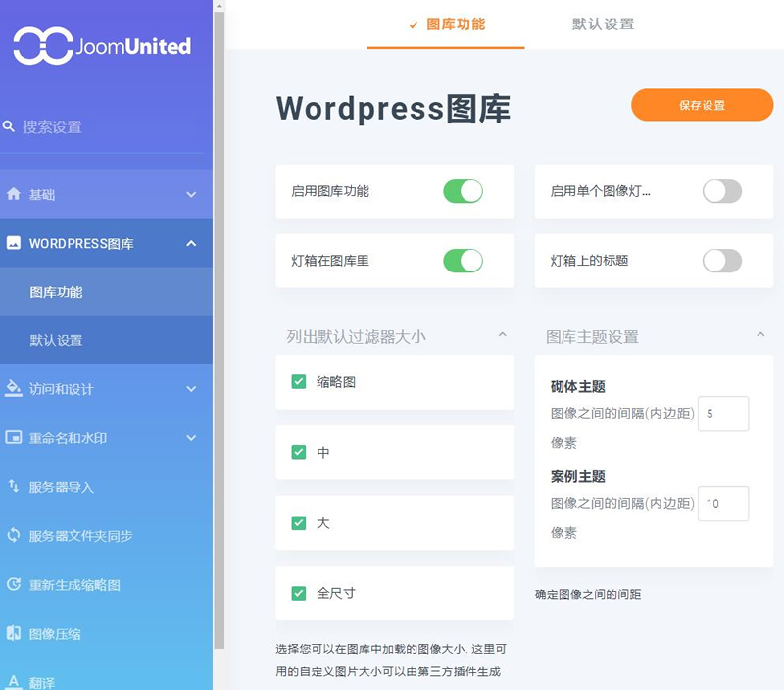The image size is (784, 690).
Task: Click the 重命名和水印 sidebar icon
Action: tap(15, 437)
